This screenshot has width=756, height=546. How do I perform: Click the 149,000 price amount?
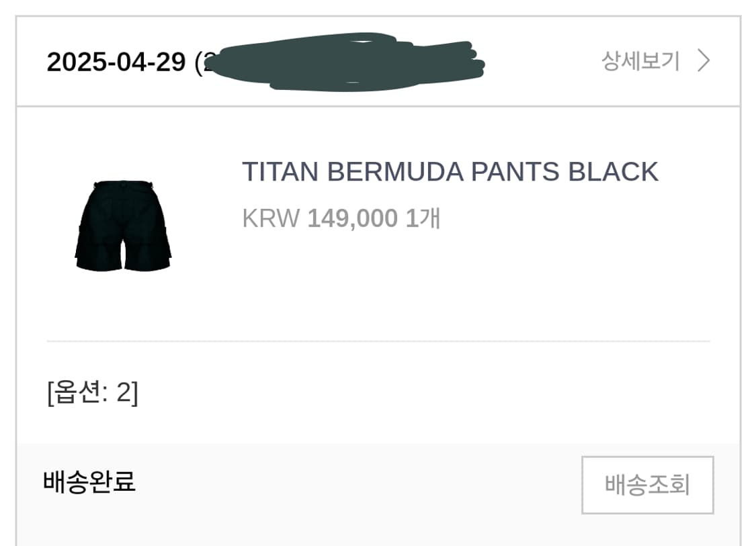click(x=352, y=219)
